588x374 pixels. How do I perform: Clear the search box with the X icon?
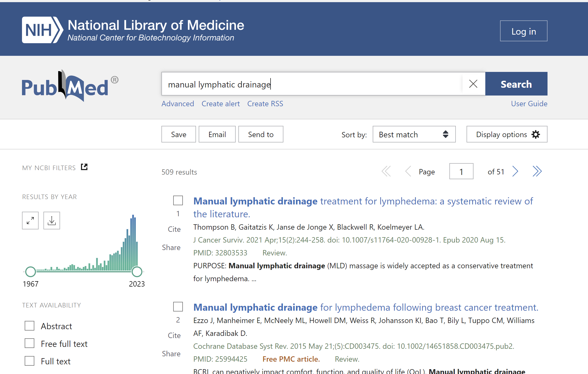pyautogui.click(x=473, y=84)
